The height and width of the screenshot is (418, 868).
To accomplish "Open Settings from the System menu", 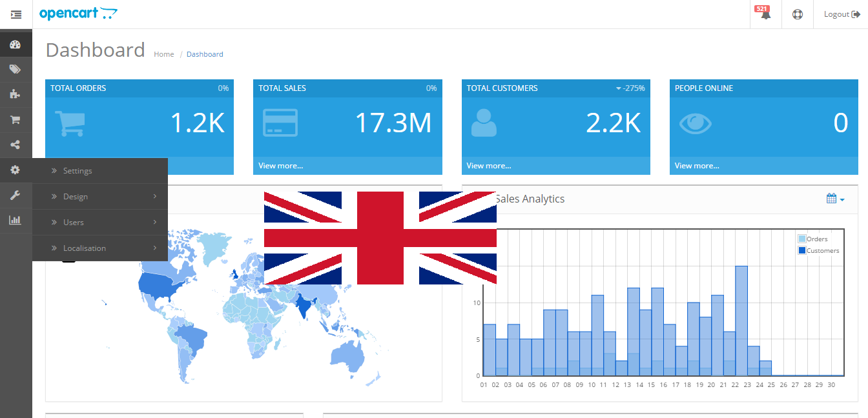I will coord(78,170).
